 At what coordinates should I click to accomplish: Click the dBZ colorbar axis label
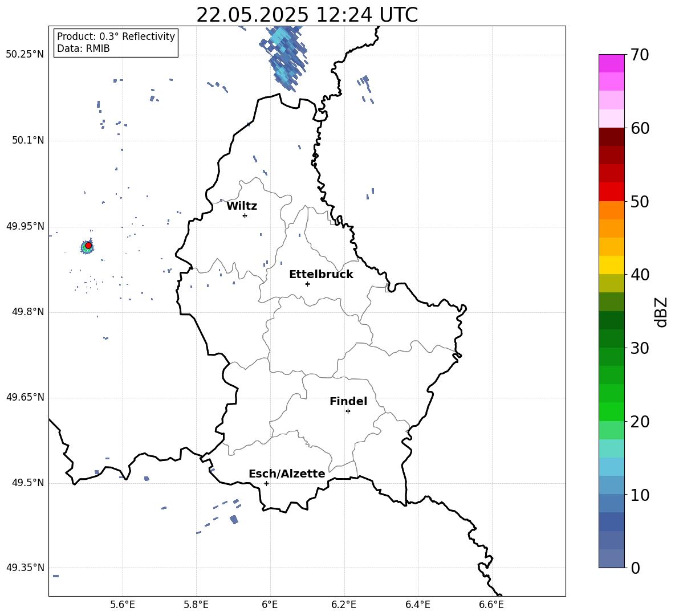click(x=661, y=312)
